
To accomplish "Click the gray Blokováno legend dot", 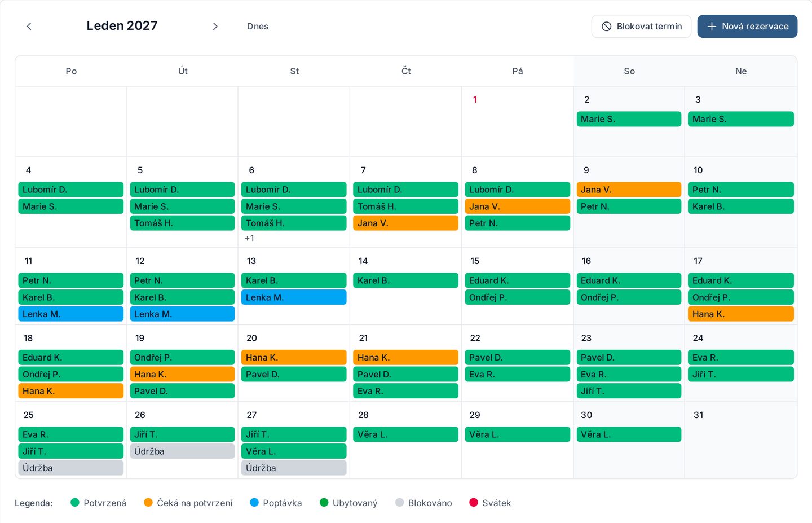I will [x=400, y=503].
